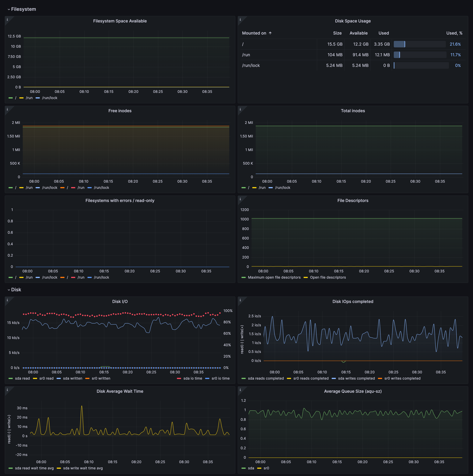Click the sda write wait time avg color swatch
Screen dimensions: 473x476
(59, 468)
